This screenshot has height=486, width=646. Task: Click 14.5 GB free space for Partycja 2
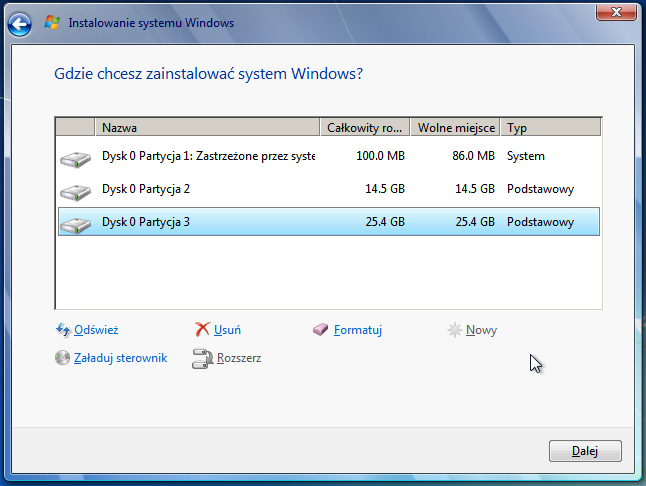point(475,189)
